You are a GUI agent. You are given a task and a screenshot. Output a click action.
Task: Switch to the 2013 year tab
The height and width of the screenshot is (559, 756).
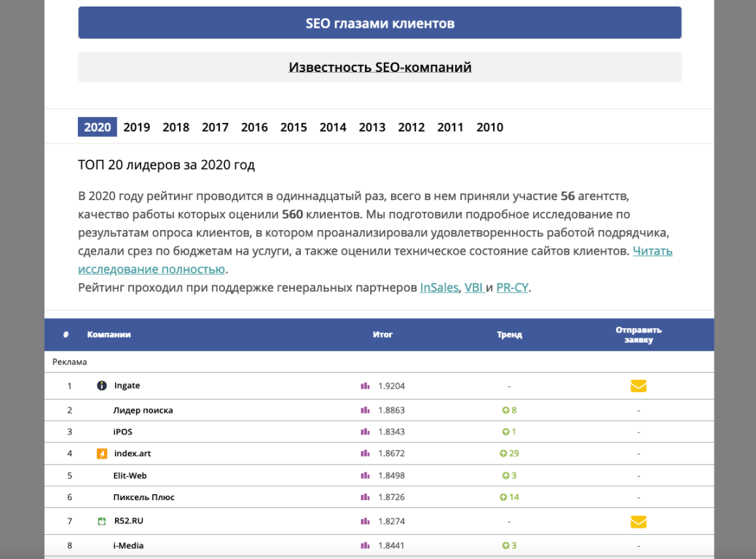pyautogui.click(x=371, y=127)
